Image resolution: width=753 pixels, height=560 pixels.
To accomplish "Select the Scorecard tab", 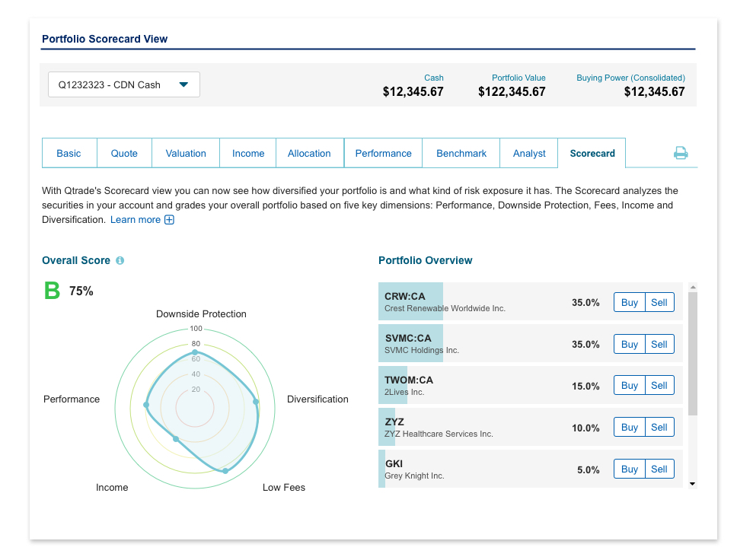I will tap(592, 153).
